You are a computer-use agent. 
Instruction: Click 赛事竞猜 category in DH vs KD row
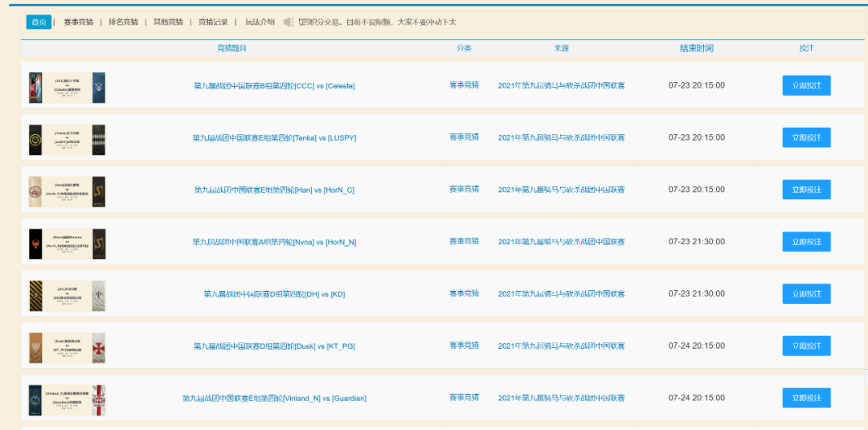pos(464,293)
